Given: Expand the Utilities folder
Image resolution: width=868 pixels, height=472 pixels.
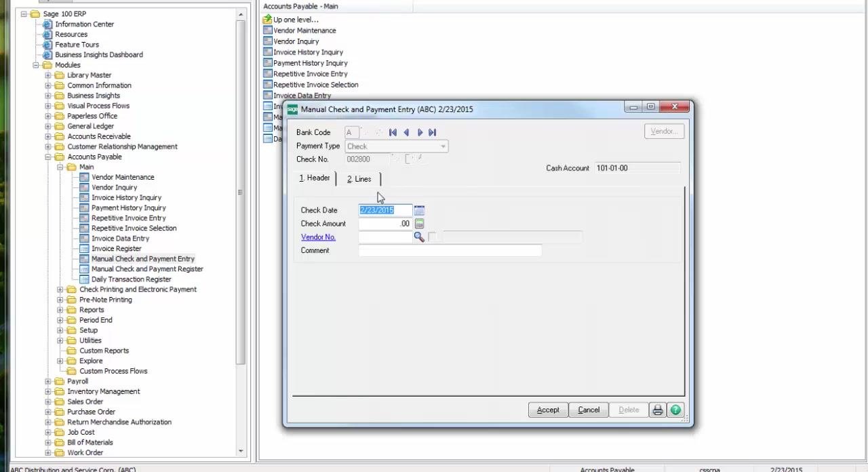Looking at the screenshot, I should 60,340.
